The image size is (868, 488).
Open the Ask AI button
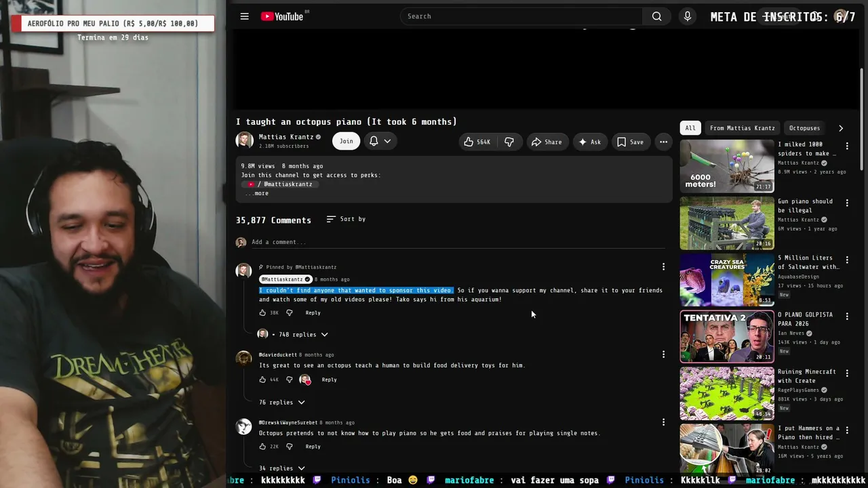point(589,142)
